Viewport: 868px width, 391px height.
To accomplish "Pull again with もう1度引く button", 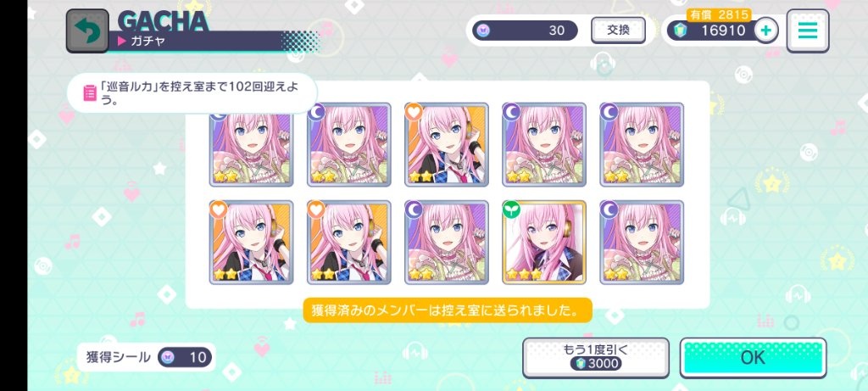I will (596, 358).
